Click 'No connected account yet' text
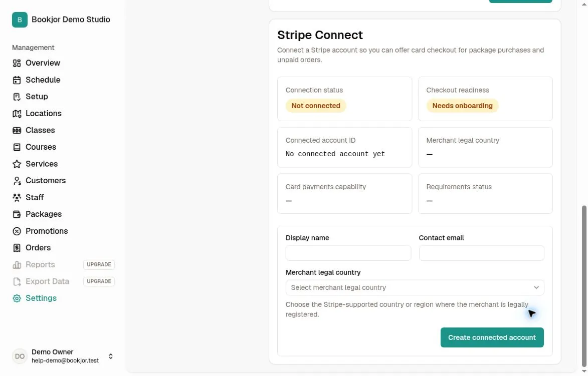This screenshot has width=588, height=376. point(335,154)
